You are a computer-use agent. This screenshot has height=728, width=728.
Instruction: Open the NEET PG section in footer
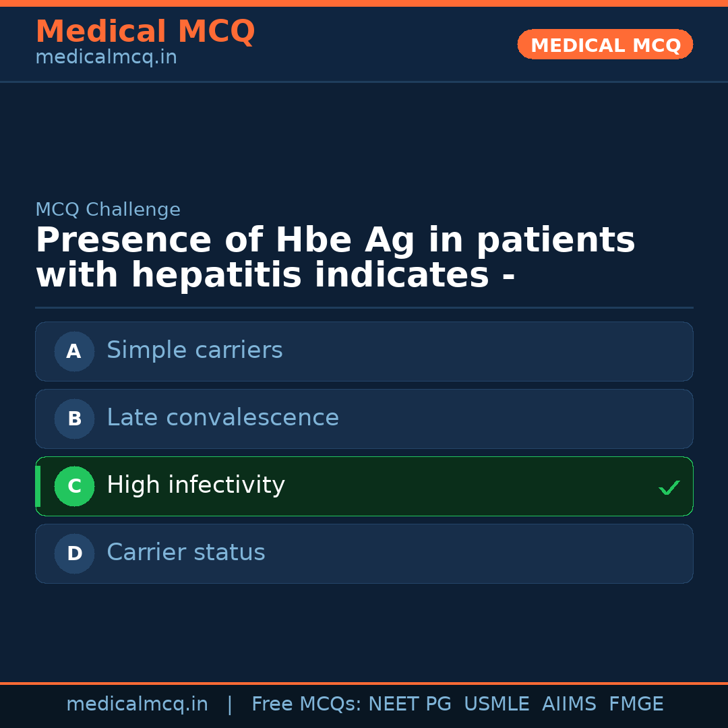click(409, 703)
